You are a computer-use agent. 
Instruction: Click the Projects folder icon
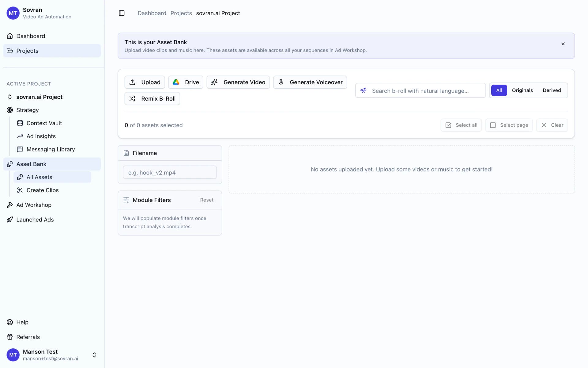10,51
